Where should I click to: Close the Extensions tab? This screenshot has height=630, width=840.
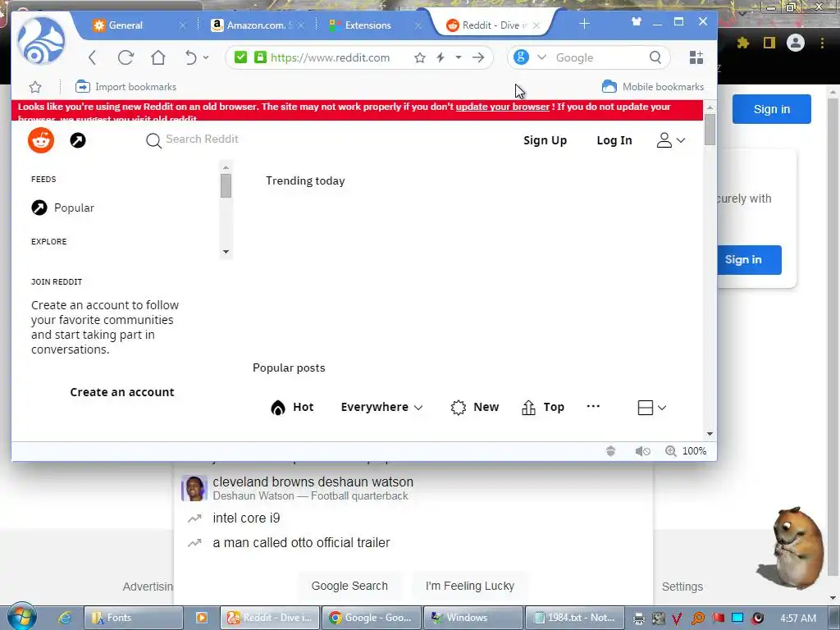coord(418,25)
